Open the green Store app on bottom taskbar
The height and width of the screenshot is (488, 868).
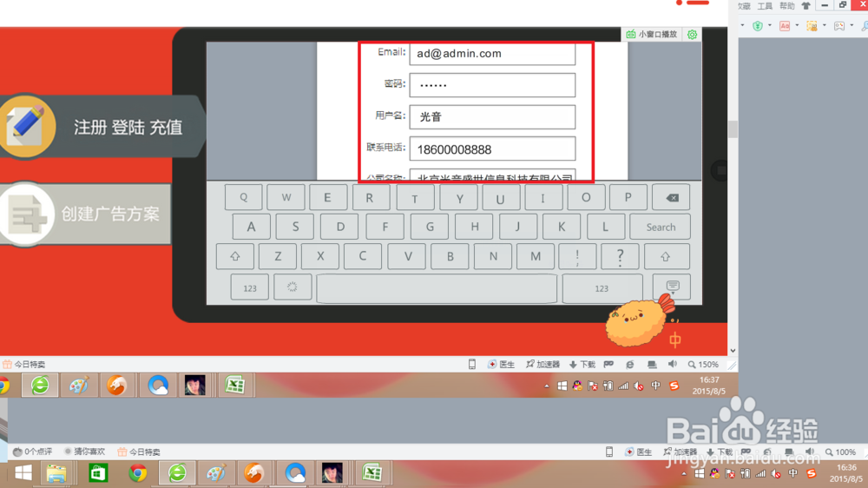coord(97,473)
